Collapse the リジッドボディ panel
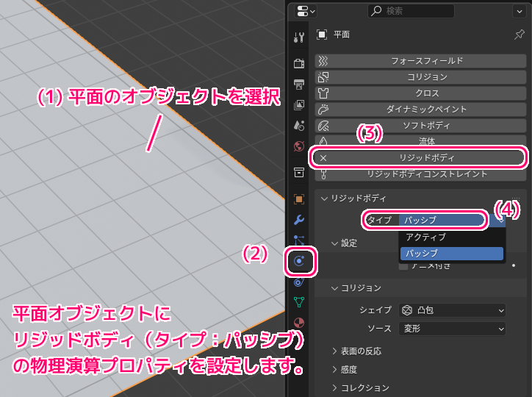The height and width of the screenshot is (397, 532). pyautogui.click(x=324, y=198)
